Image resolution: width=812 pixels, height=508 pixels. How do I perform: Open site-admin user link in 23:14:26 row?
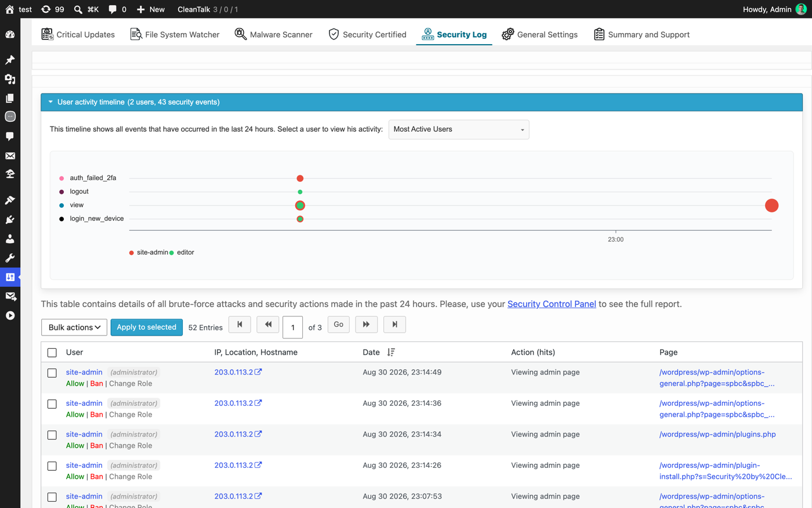[84, 465]
